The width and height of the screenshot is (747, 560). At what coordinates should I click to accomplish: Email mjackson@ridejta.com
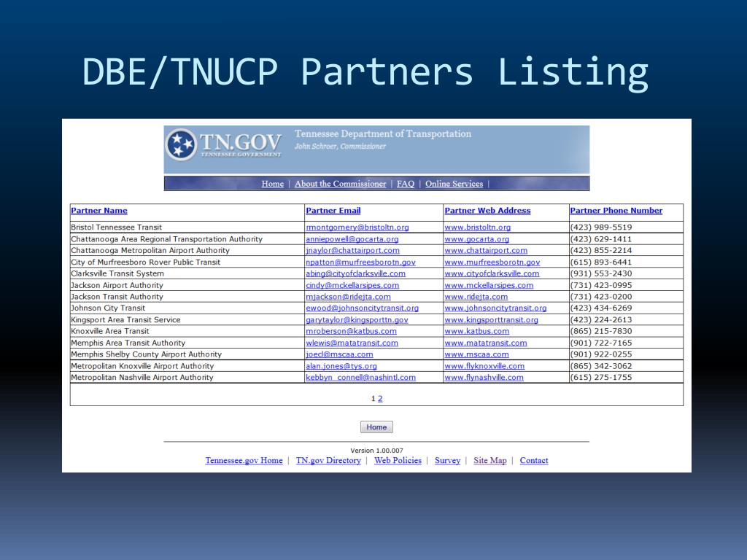tap(348, 297)
